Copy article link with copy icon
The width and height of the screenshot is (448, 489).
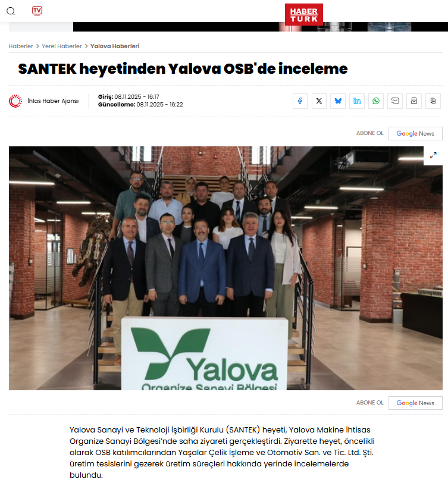click(x=433, y=101)
